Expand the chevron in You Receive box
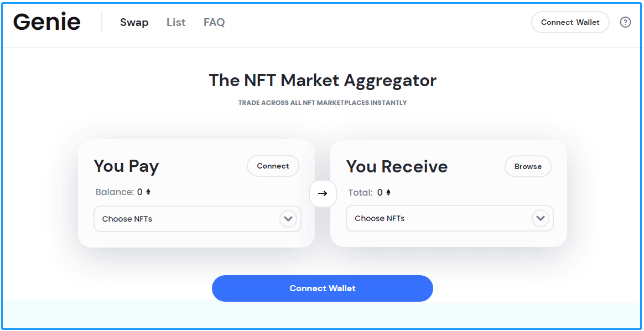 (x=541, y=218)
